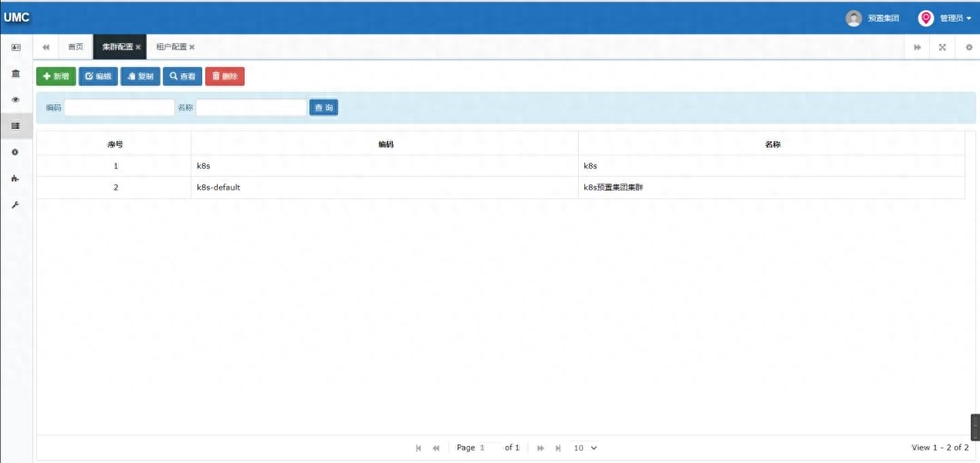Select the k8s预置集团集群 name cell
The height and width of the screenshot is (463, 980).
[x=772, y=188]
